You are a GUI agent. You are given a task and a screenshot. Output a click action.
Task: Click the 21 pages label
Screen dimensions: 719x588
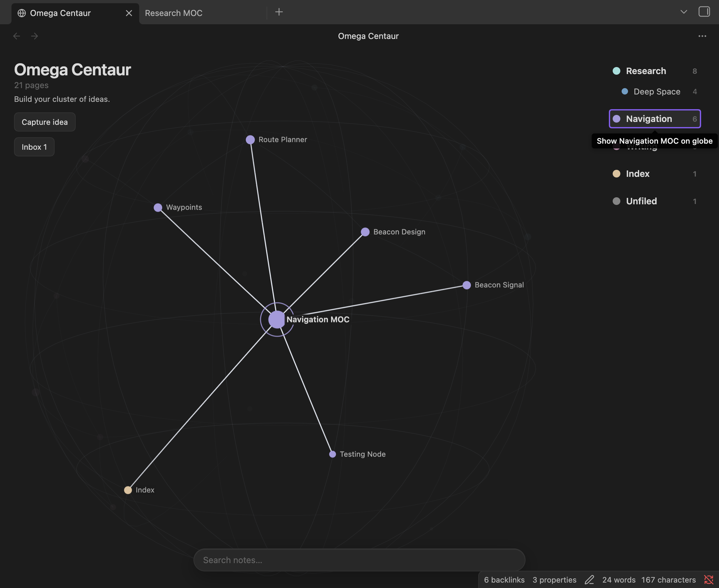pyautogui.click(x=31, y=85)
